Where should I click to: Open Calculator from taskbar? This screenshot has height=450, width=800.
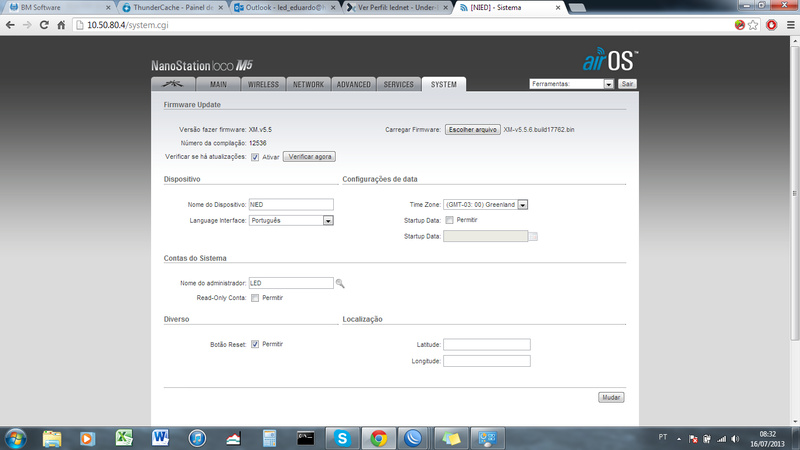click(269, 438)
